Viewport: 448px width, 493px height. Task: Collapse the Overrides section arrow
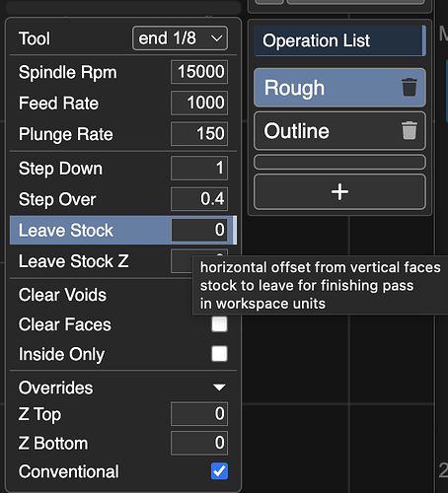pos(219,387)
